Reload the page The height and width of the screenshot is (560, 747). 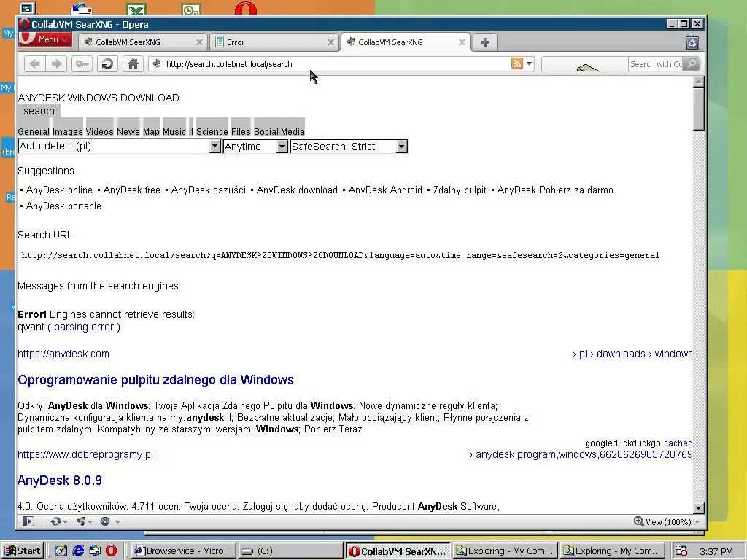point(108,64)
